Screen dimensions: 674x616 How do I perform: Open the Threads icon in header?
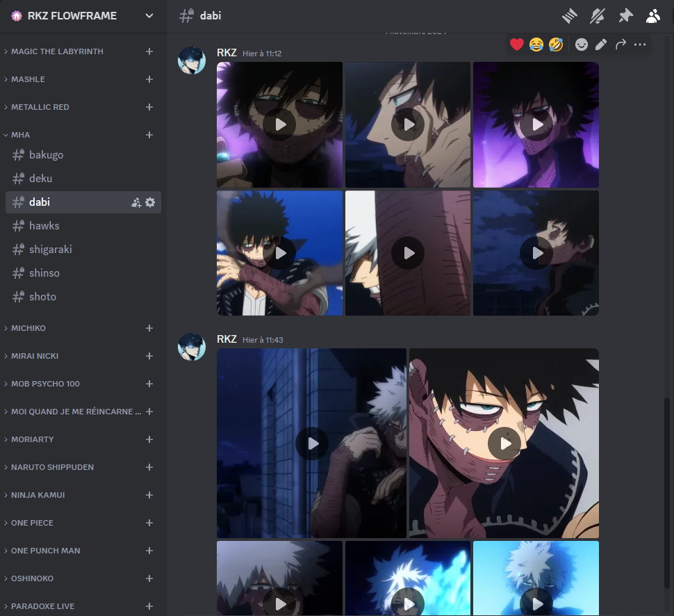570,17
